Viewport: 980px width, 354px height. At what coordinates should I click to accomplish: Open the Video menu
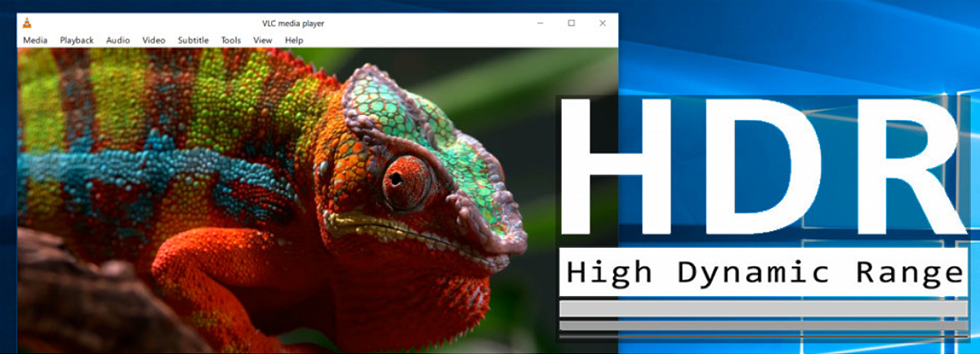(154, 40)
